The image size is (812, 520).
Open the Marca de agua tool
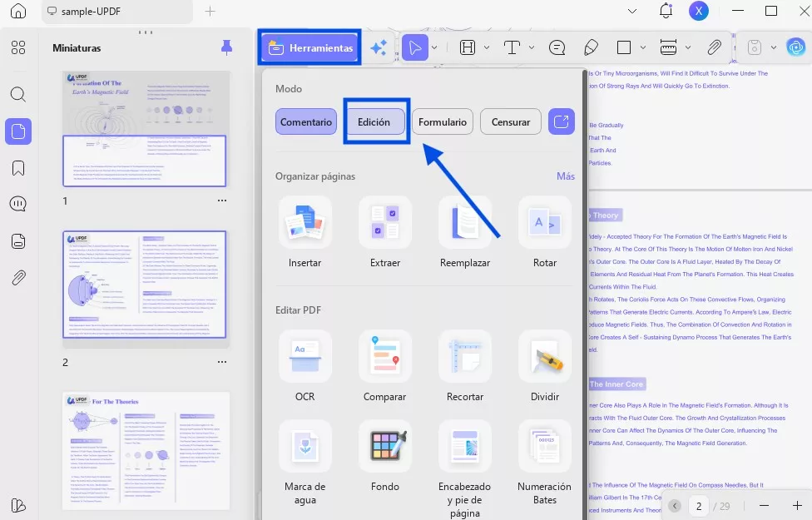click(305, 446)
